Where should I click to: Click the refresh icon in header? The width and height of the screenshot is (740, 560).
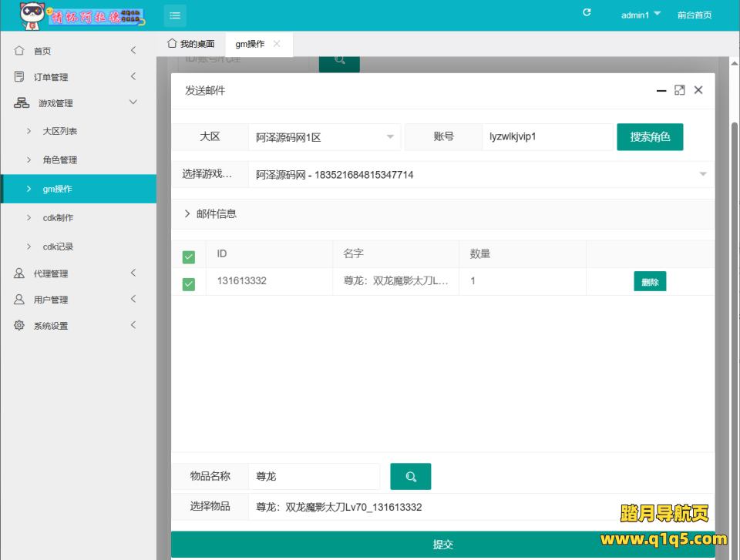click(587, 13)
